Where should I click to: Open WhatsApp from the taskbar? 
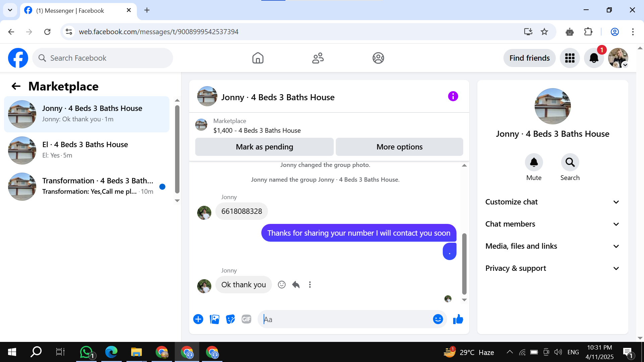(86, 352)
